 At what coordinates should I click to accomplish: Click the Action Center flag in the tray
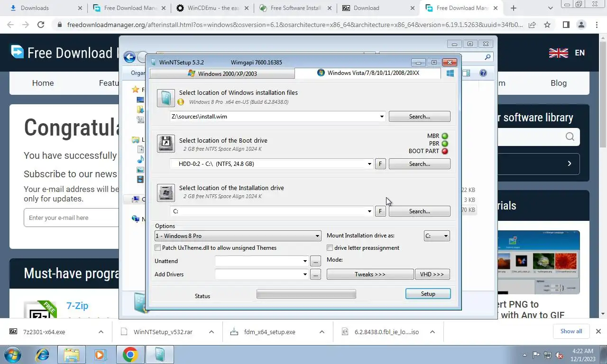pyautogui.click(x=536, y=355)
